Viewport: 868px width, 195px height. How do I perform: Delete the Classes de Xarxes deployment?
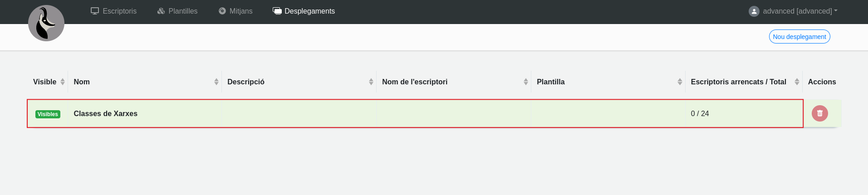[819, 113]
